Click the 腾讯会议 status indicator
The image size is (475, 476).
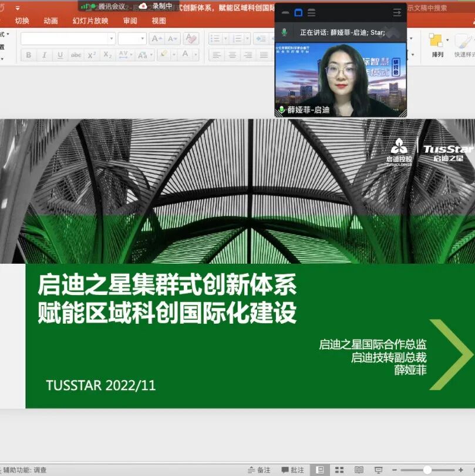click(x=104, y=6)
